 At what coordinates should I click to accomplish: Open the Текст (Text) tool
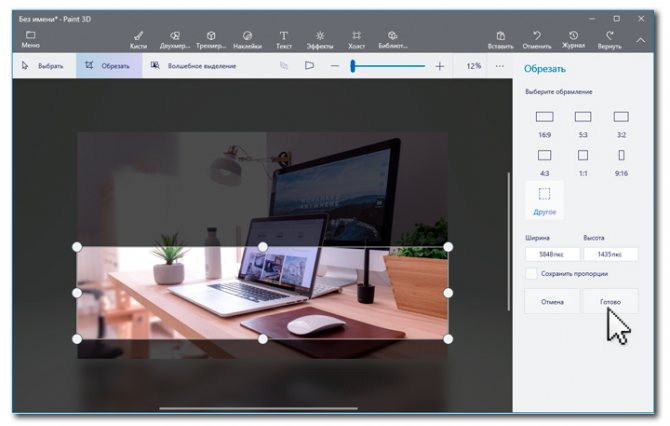284,39
